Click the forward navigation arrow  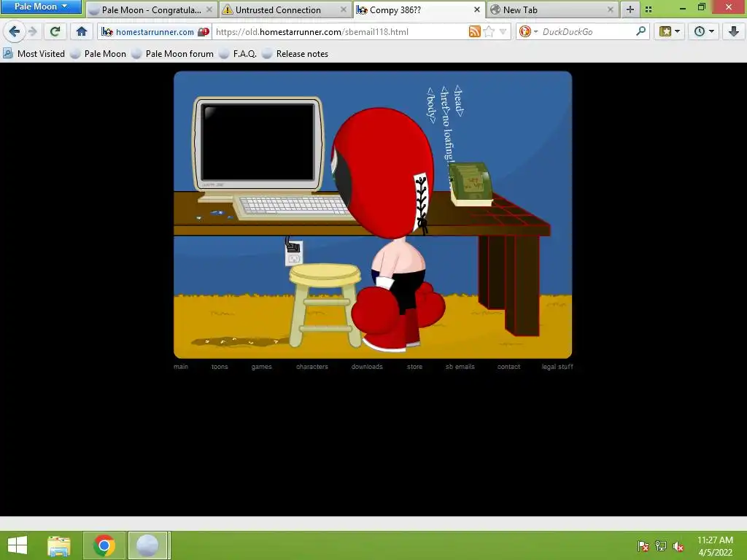point(33,32)
